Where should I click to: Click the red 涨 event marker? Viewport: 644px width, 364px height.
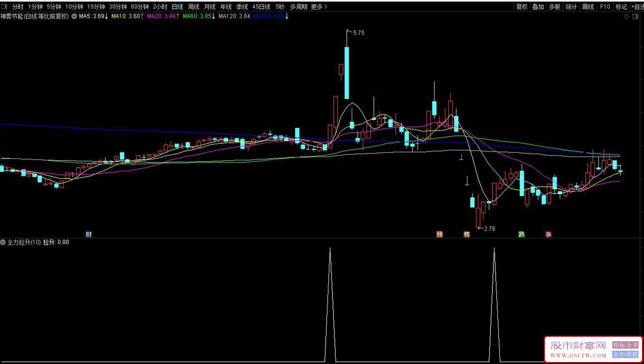point(548,234)
